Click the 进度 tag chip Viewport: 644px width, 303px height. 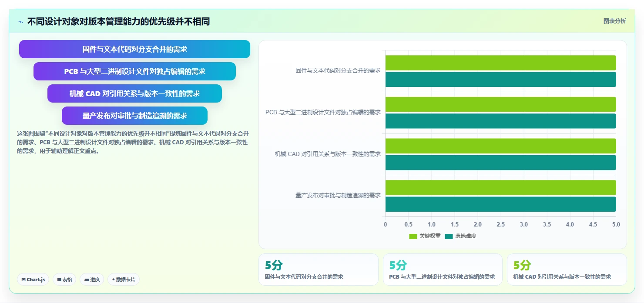pos(92,280)
